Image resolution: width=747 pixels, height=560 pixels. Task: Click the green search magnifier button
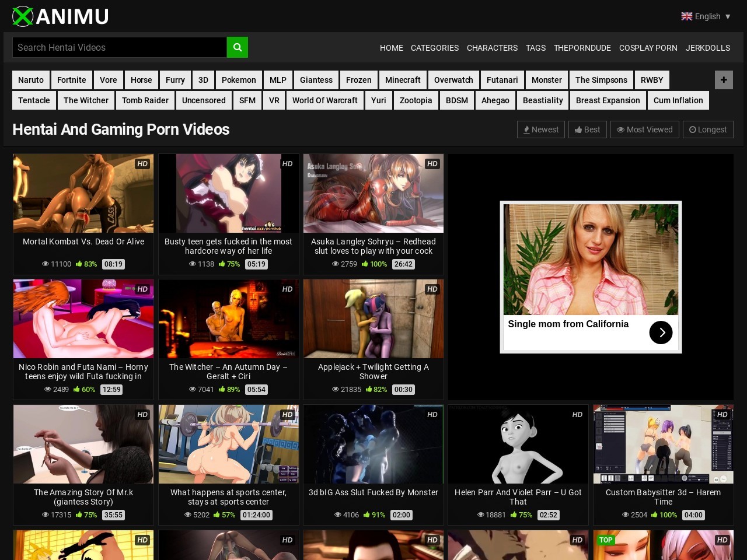click(237, 47)
